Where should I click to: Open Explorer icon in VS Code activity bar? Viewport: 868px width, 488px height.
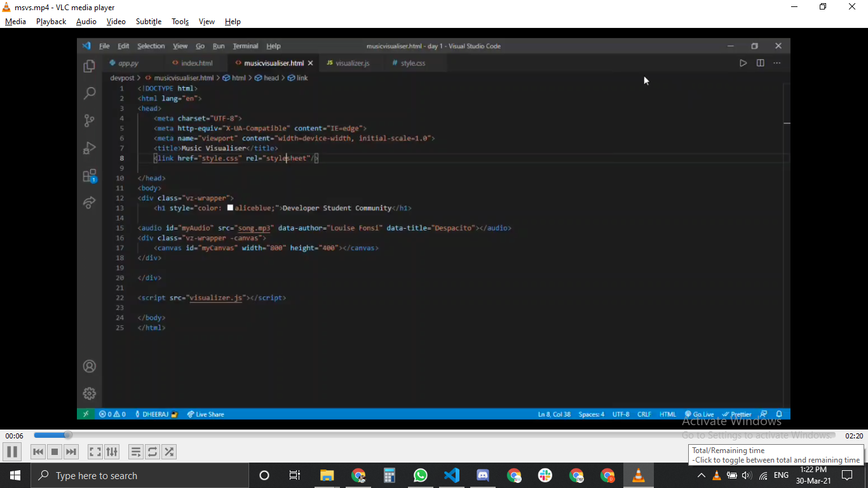click(90, 66)
